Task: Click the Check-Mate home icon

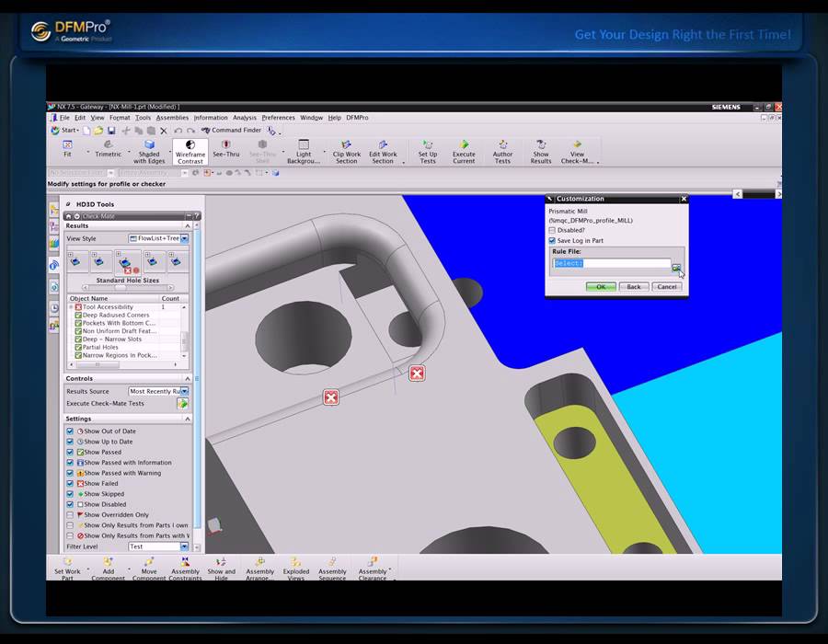Action: tap(68, 216)
